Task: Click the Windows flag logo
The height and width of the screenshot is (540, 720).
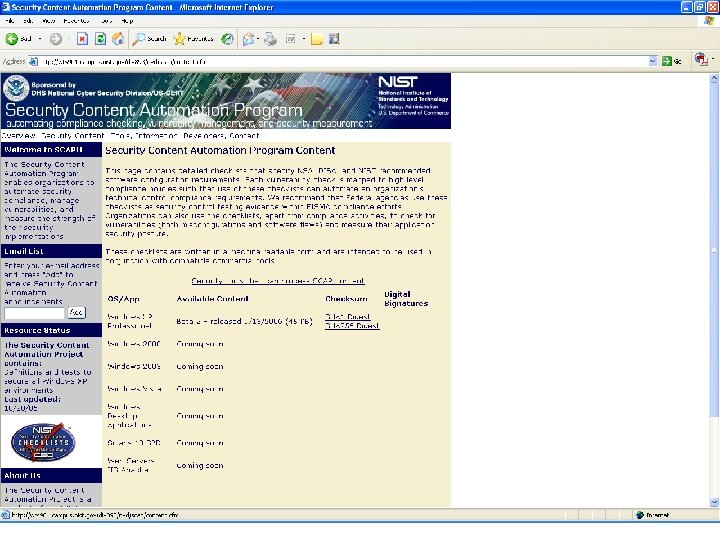Action: pyautogui.click(x=709, y=21)
